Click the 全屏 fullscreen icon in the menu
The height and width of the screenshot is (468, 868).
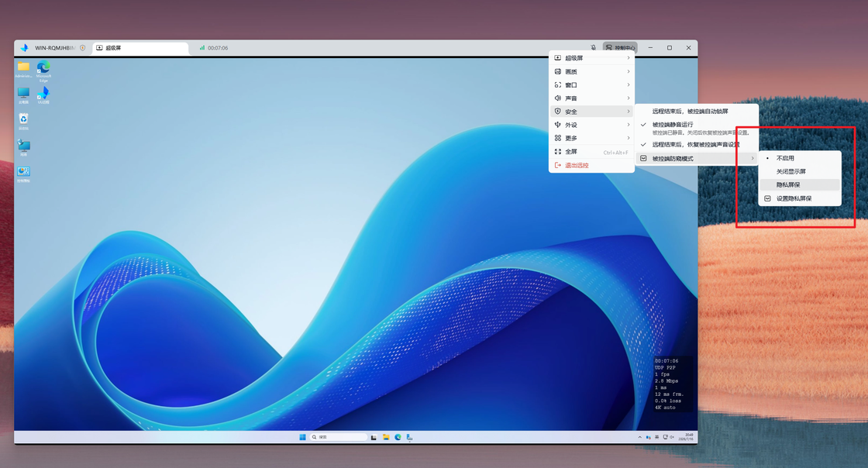pyautogui.click(x=558, y=151)
